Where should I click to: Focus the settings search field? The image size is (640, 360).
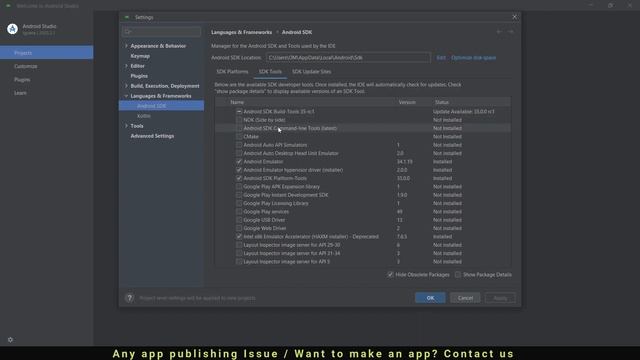(x=162, y=31)
